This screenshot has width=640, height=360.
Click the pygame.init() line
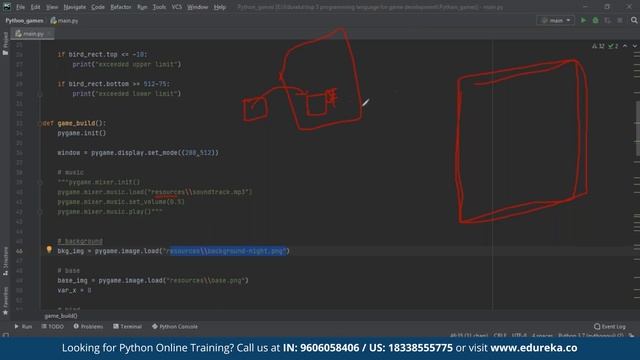(82, 133)
